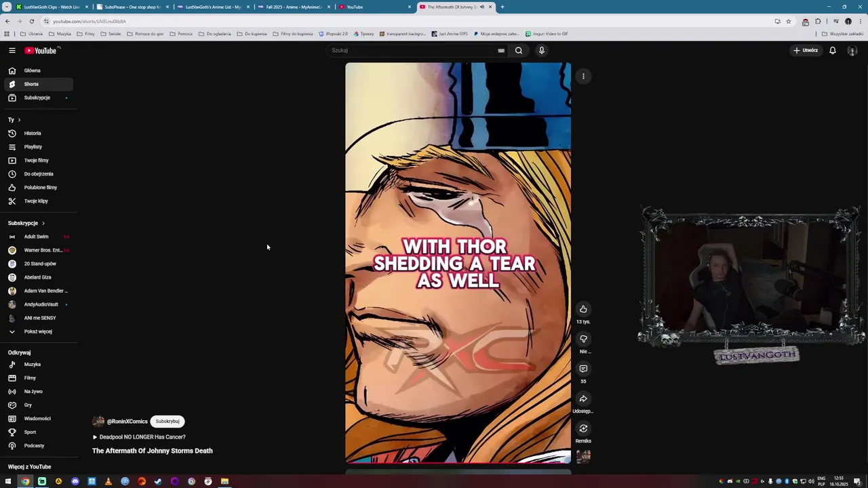Viewport: 868px width, 488px height.
Task: Select Shorts in the sidebar
Action: (39, 84)
